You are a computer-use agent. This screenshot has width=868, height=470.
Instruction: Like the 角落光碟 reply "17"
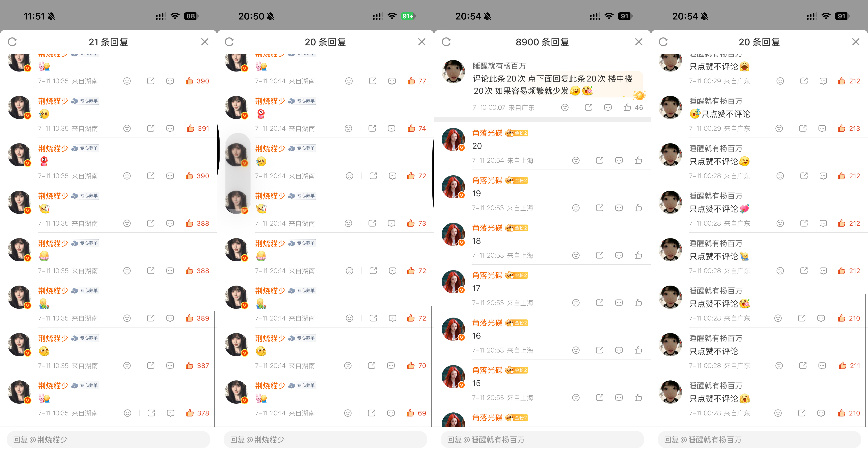(638, 302)
